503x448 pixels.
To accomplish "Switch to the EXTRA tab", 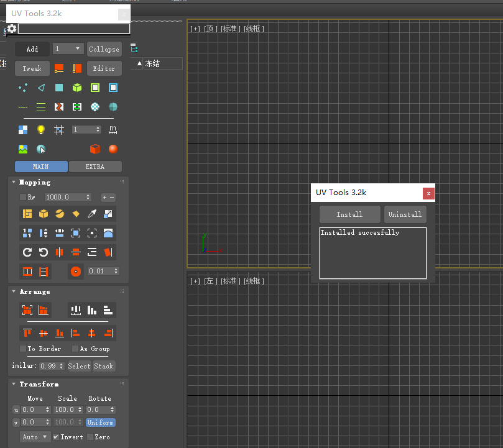I will [x=95, y=167].
